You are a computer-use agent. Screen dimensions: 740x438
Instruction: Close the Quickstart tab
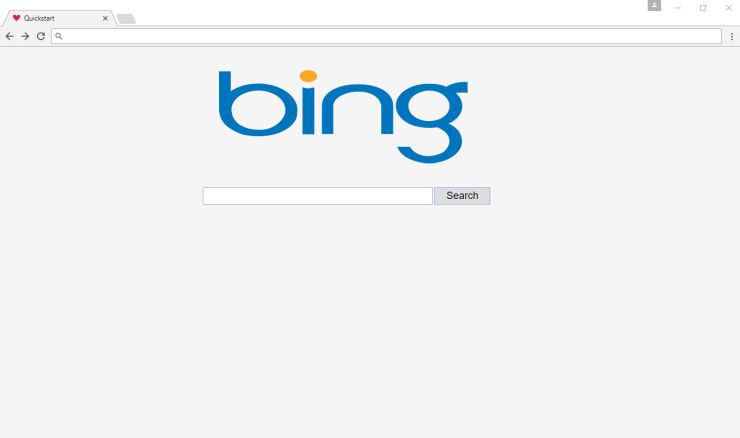point(105,18)
